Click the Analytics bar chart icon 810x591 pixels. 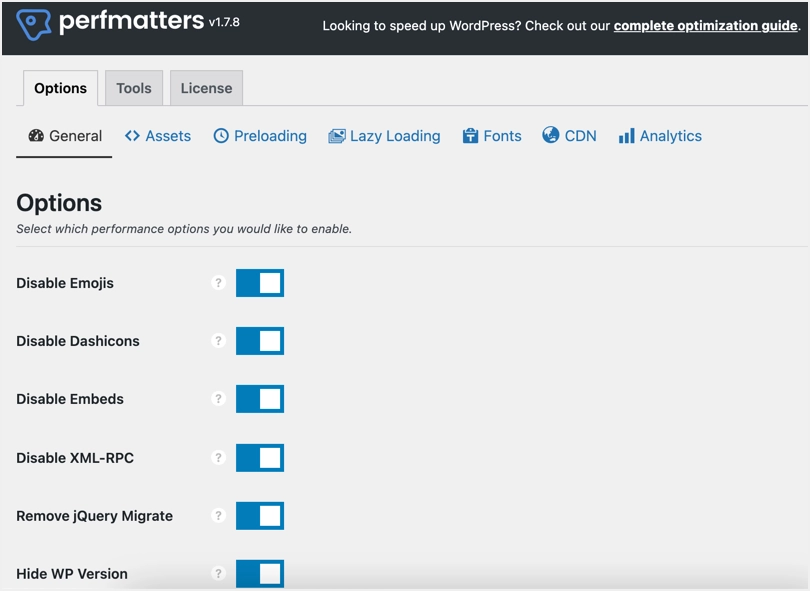pos(626,136)
